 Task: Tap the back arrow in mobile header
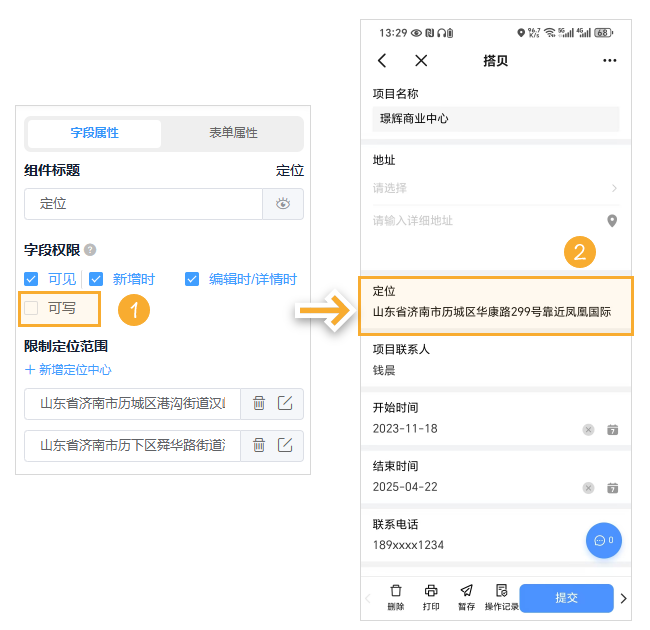point(382,61)
